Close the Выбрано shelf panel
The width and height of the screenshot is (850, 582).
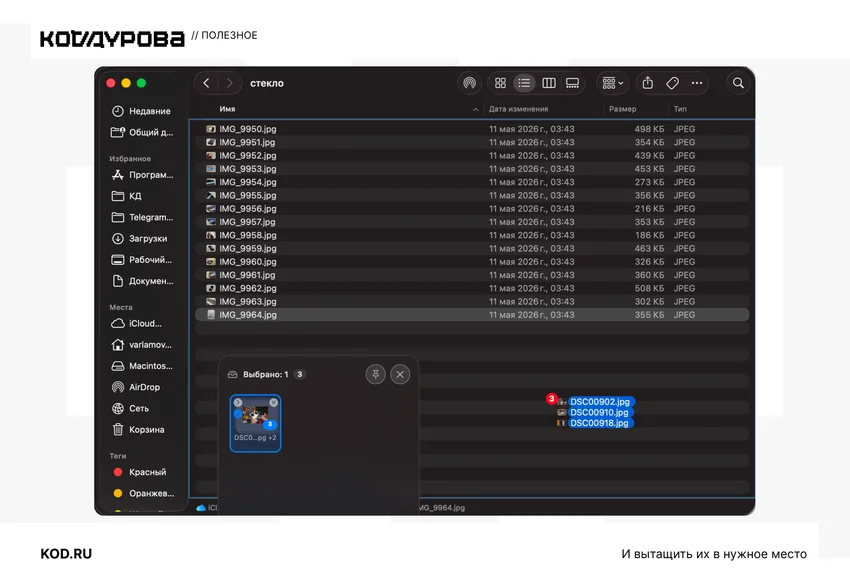coord(400,374)
